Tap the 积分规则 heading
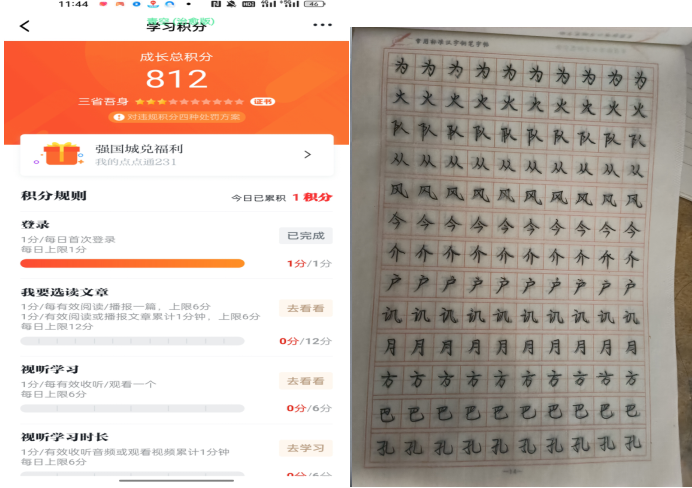 coord(53,195)
